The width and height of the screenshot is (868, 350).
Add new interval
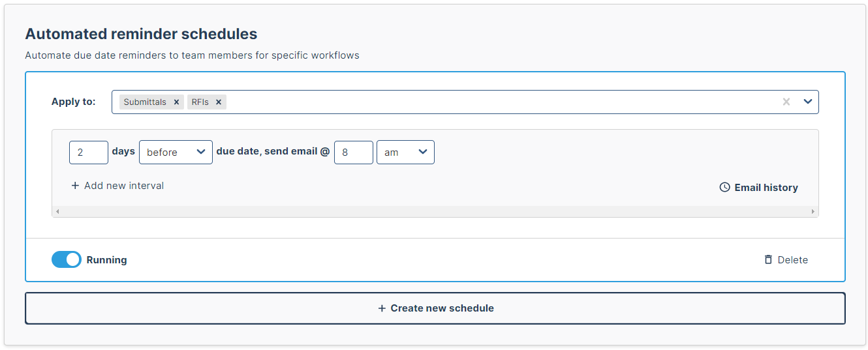(x=117, y=186)
